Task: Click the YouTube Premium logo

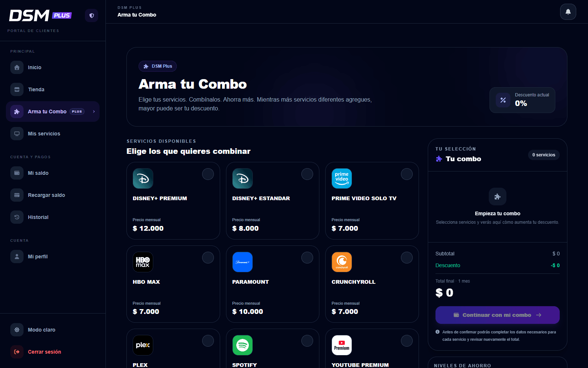Action: [342, 345]
